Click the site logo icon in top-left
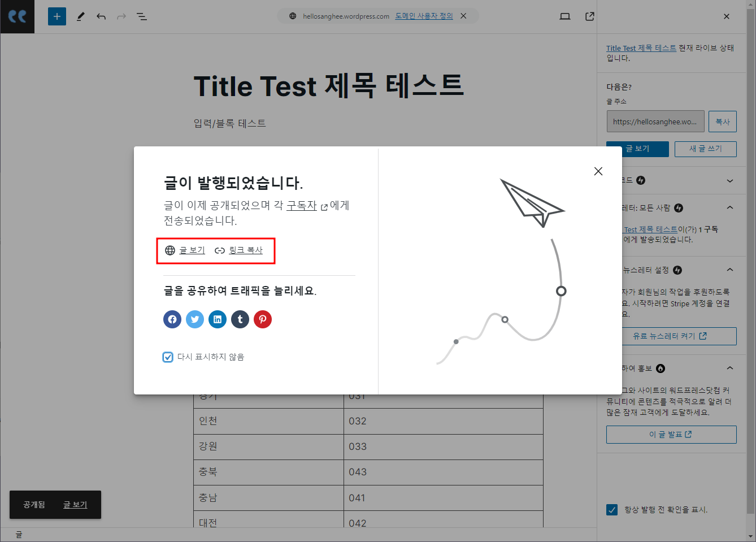This screenshot has height=542, width=756. pos(18,16)
